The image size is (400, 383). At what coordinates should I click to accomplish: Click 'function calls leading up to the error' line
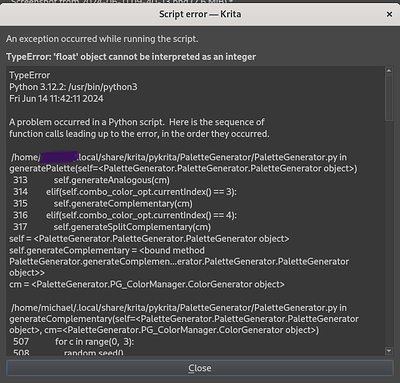coord(139,134)
